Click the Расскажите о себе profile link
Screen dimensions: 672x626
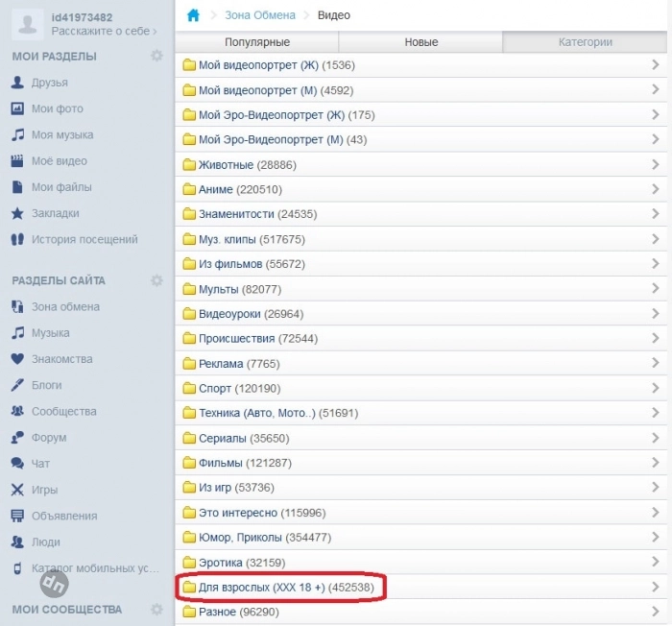(103, 32)
